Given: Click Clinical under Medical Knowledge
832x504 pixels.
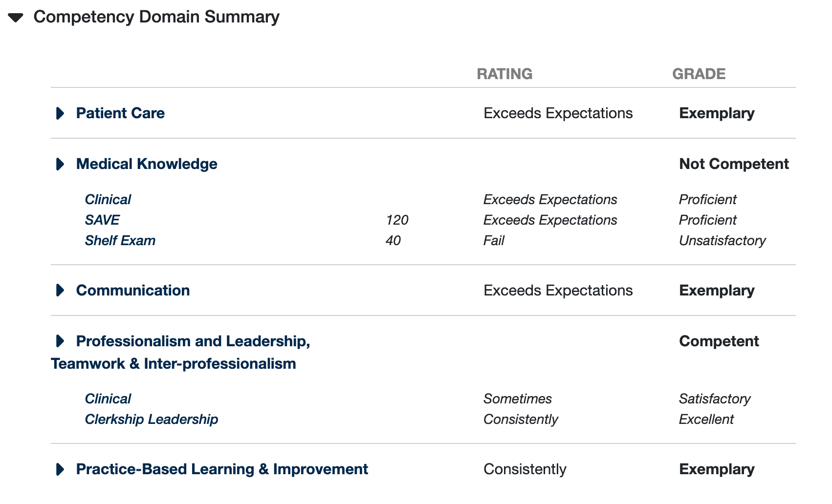Looking at the screenshot, I should 108,200.
